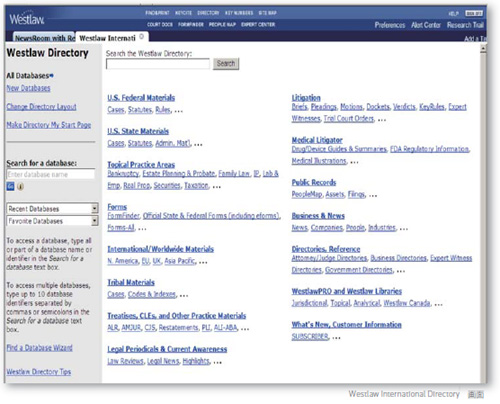The width and height of the screenshot is (500, 404).
Task: Open Directories, Reference heading
Action: (x=326, y=249)
